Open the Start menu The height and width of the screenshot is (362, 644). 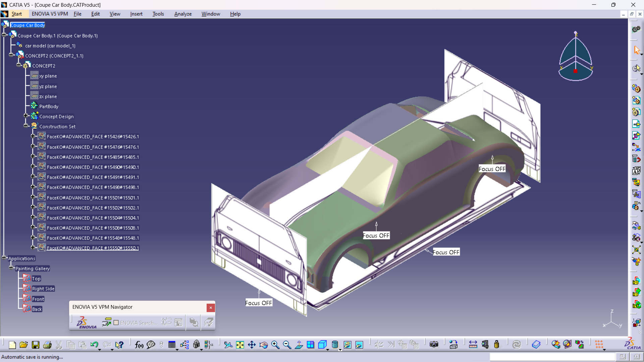click(x=16, y=14)
